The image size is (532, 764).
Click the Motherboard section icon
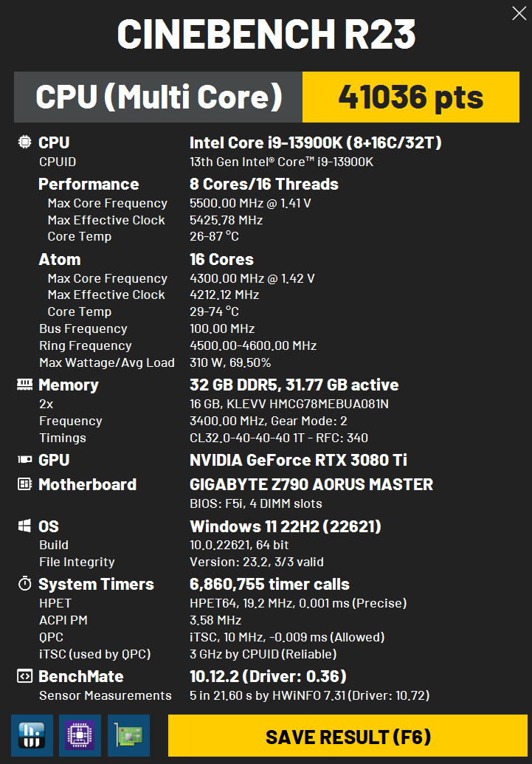point(24,484)
